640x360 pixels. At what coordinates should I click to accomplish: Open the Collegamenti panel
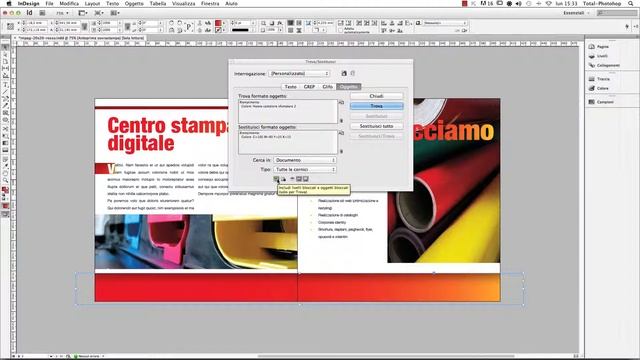604,65
